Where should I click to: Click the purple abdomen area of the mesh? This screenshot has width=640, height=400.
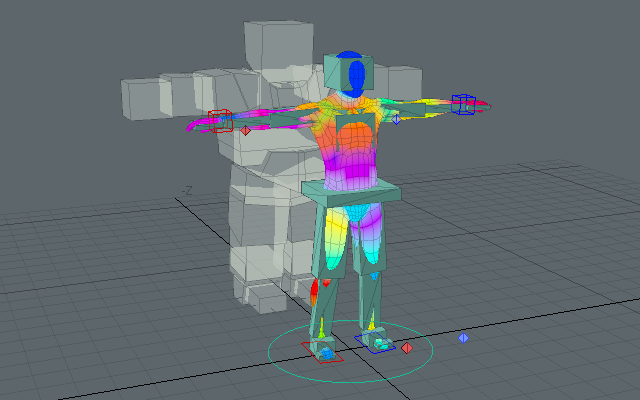click(348, 167)
